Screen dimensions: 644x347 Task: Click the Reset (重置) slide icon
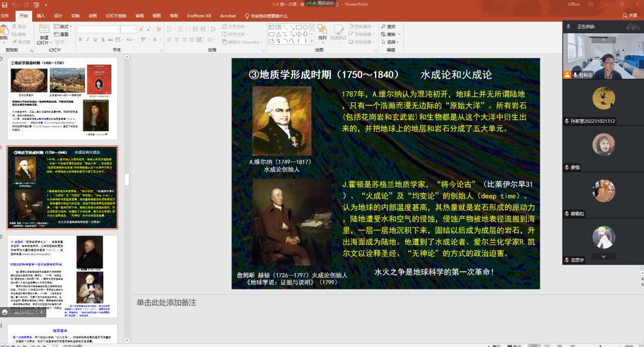click(x=61, y=34)
